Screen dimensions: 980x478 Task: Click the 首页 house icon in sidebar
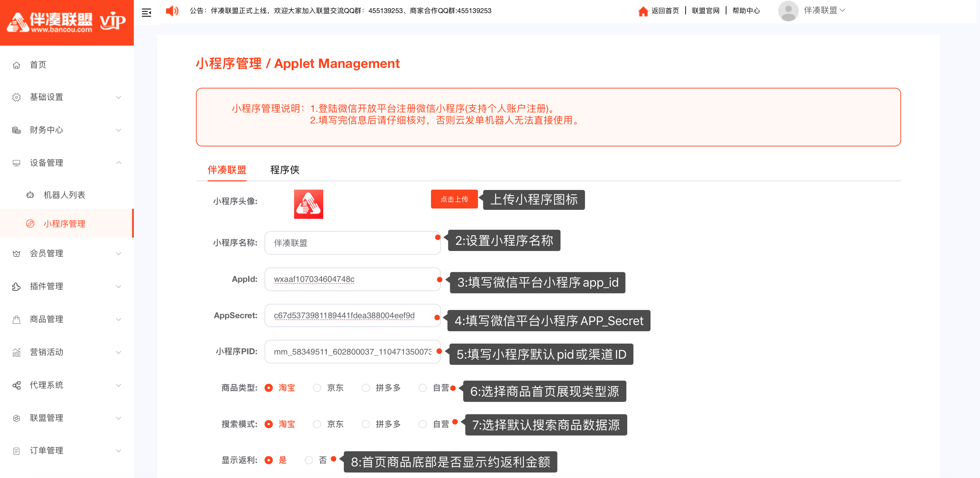click(16, 65)
